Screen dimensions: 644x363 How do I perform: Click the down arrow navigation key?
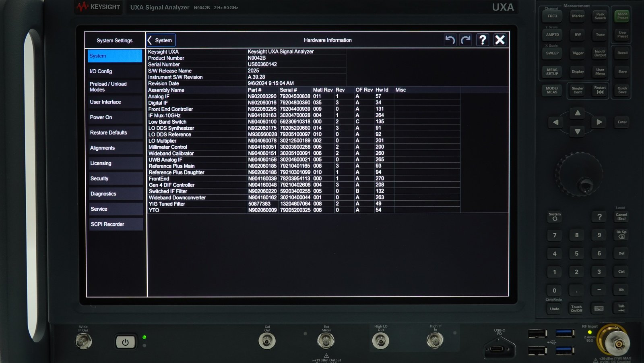click(577, 132)
